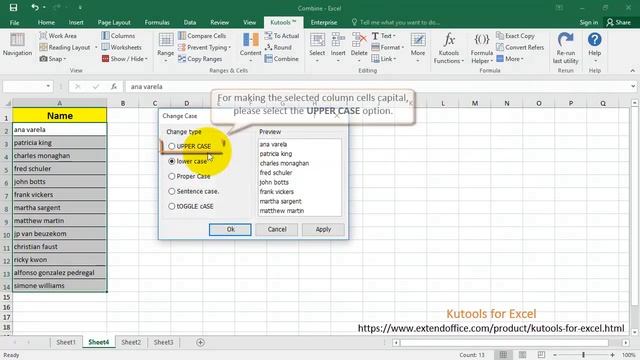The width and height of the screenshot is (640, 360).
Task: Open the Navigation pane icon
Action: click(17, 44)
